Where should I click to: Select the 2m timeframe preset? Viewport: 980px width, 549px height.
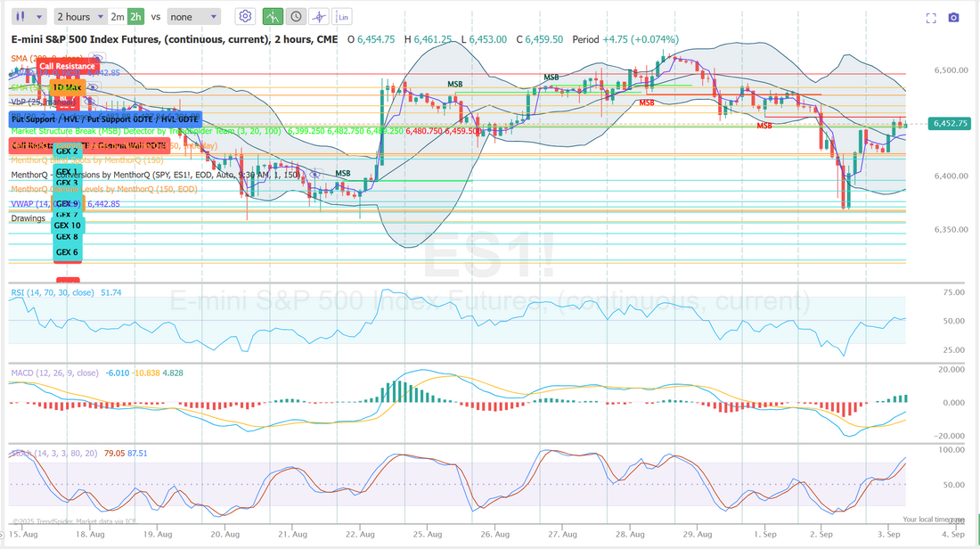click(x=118, y=17)
